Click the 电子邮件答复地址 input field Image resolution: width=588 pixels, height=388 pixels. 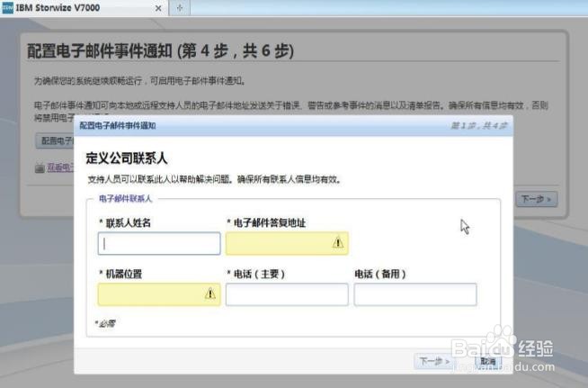[x=287, y=243]
